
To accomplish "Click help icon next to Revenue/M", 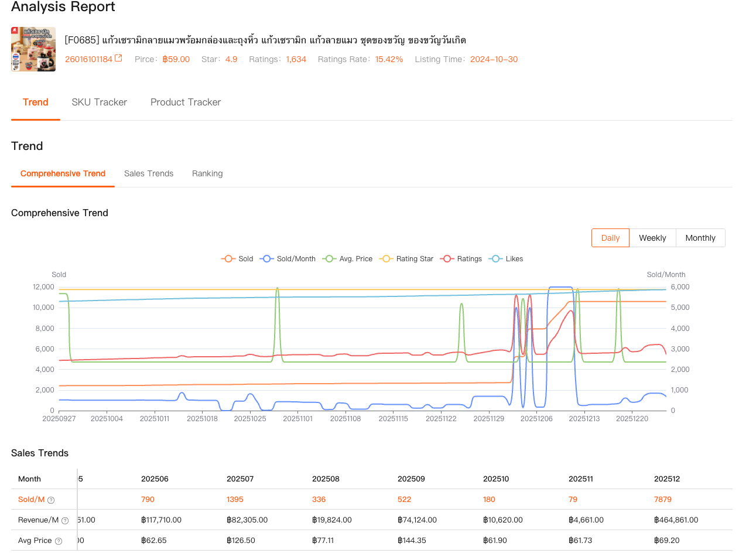I will click(x=65, y=521).
